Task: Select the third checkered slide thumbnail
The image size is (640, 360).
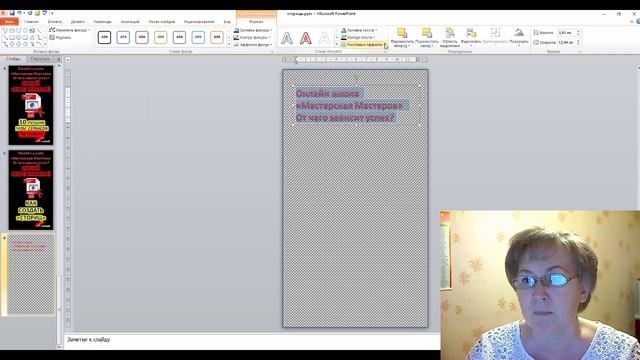Action: click(31, 274)
